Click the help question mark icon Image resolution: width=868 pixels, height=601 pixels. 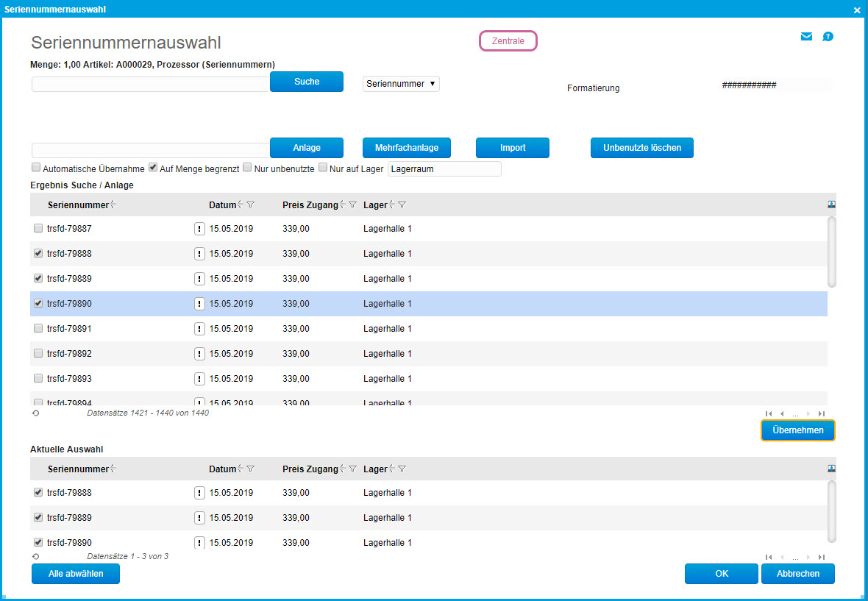[x=828, y=37]
